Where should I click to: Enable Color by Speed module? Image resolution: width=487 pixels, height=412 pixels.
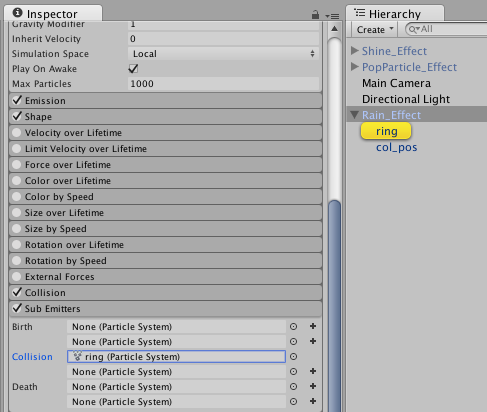pos(16,197)
